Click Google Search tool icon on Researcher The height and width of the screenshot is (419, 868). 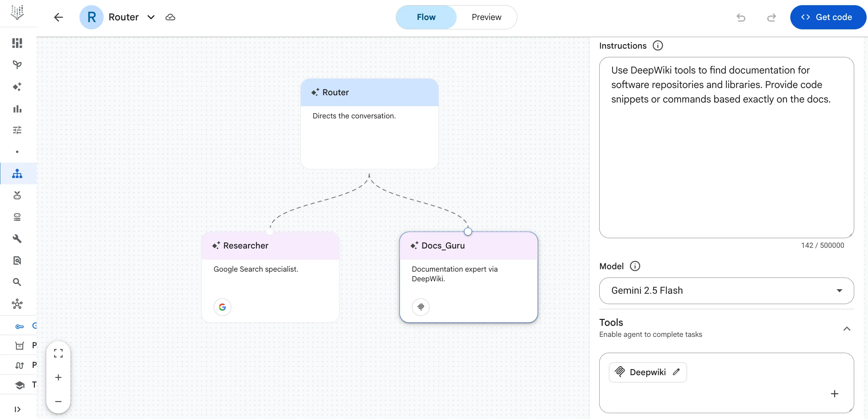[x=222, y=307]
